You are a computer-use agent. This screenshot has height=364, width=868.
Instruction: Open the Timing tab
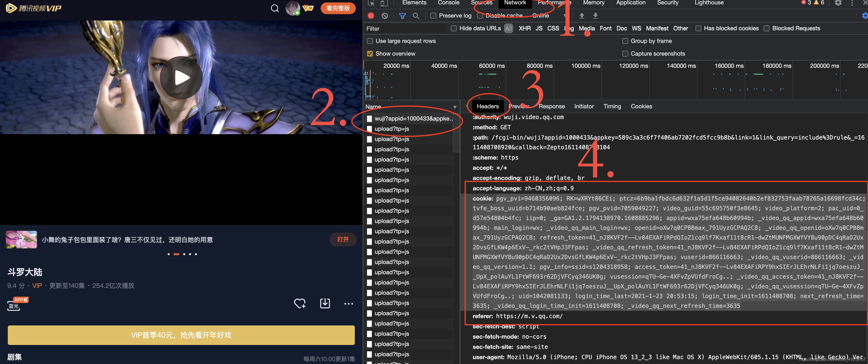612,106
